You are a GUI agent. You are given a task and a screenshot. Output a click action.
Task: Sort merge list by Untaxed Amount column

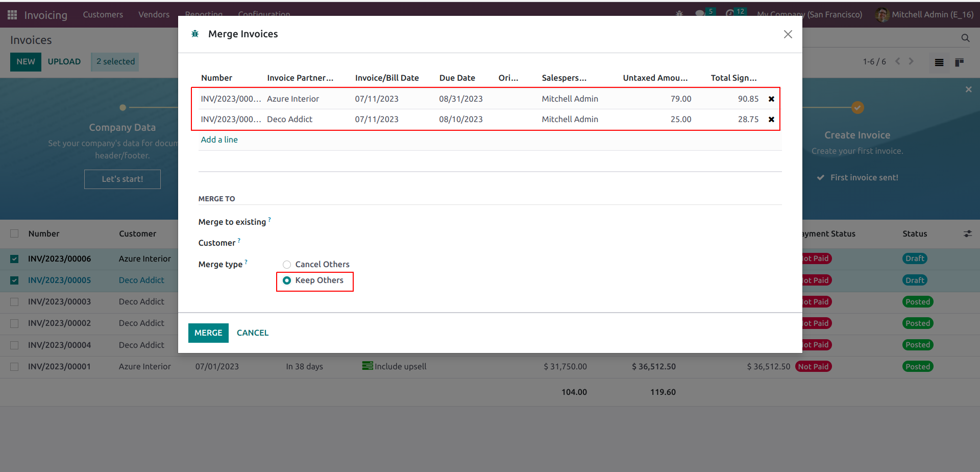coord(655,78)
